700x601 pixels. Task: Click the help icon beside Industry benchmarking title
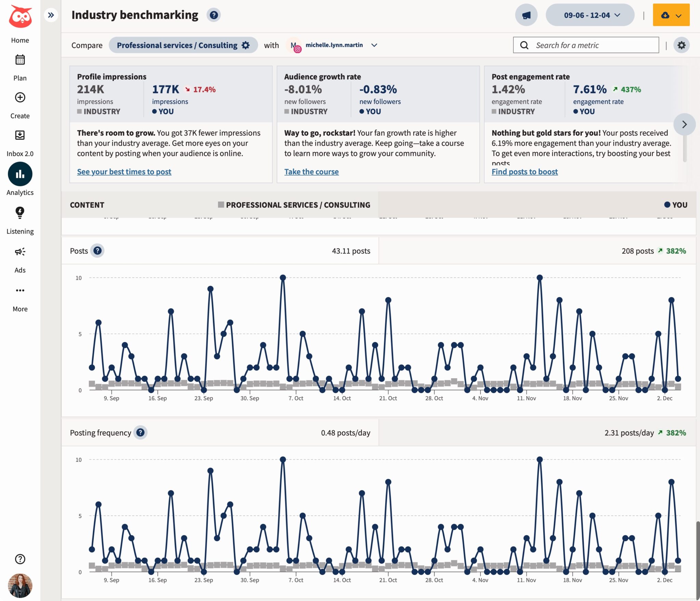(214, 15)
